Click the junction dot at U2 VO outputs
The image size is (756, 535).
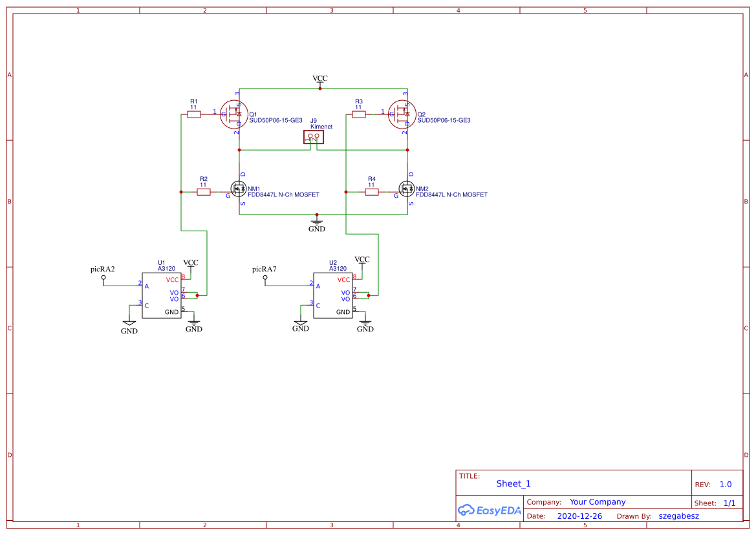[x=369, y=295]
